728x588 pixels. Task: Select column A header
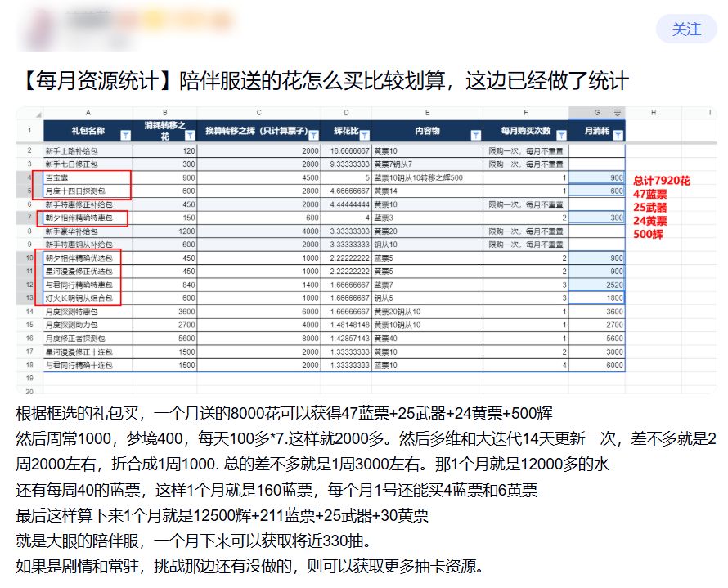pyautogui.click(x=88, y=113)
